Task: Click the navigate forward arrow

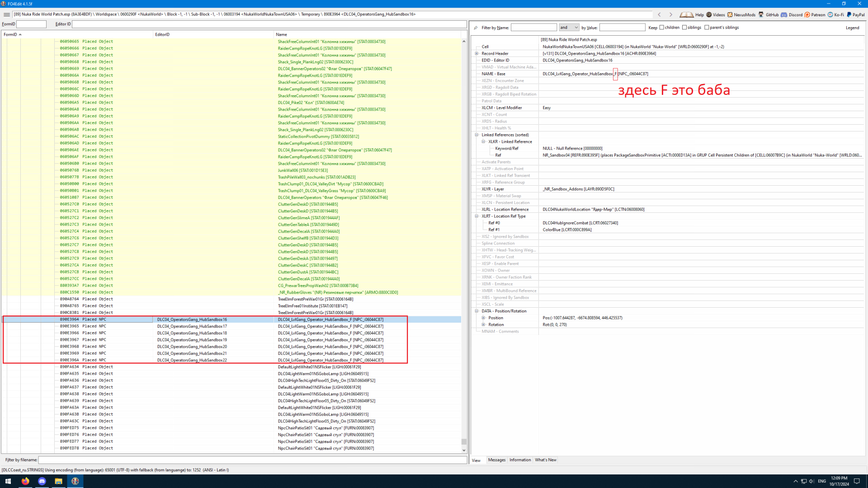Action: coord(671,14)
